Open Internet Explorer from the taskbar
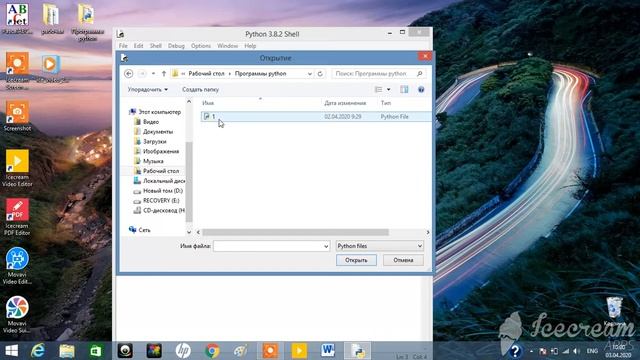The width and height of the screenshot is (640, 360). coord(38,351)
